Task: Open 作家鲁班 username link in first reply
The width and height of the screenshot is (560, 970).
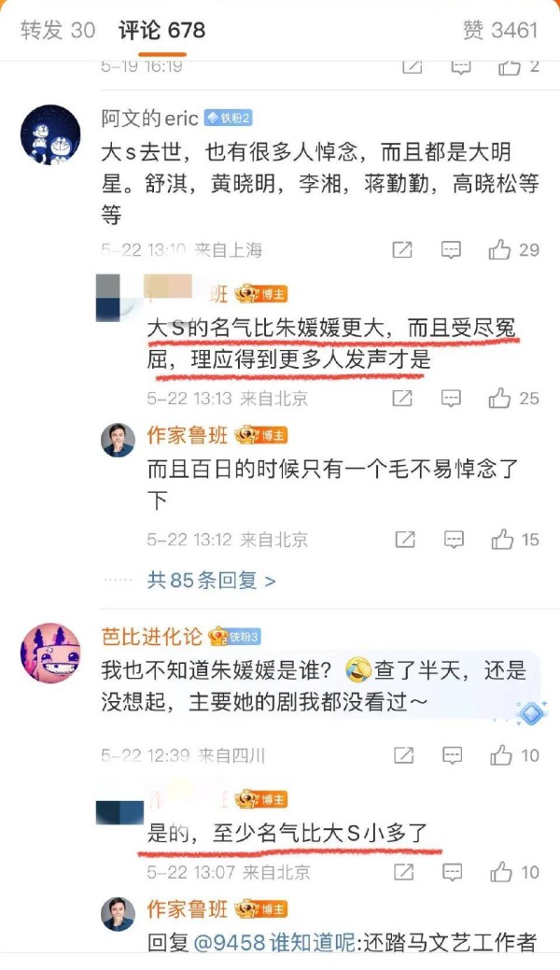Action: coord(187,435)
